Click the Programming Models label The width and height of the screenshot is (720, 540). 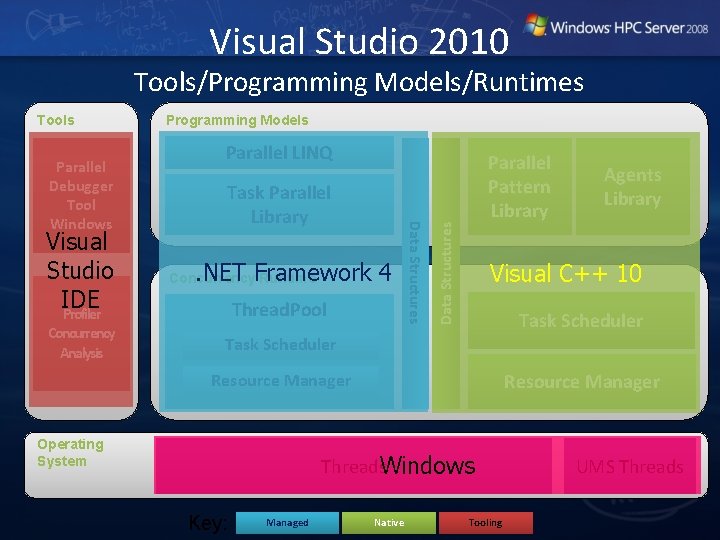[x=237, y=120]
